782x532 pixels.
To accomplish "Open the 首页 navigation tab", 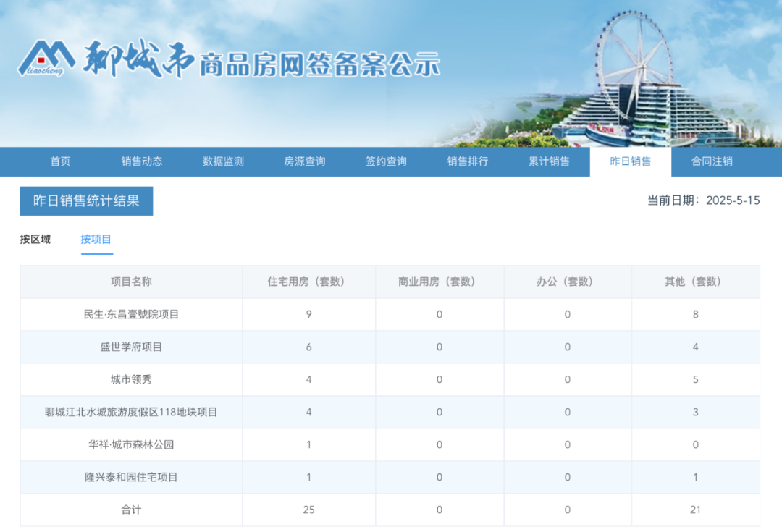I will click(59, 161).
